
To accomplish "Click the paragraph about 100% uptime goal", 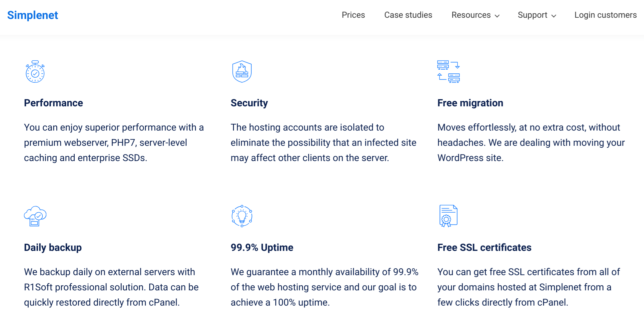I will tap(324, 287).
